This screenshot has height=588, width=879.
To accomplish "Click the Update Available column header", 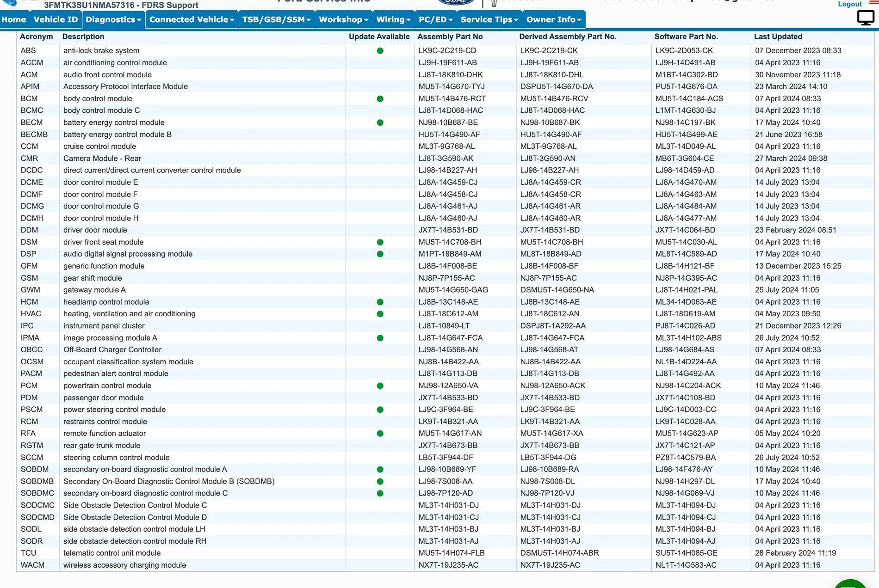I will 379,37.
